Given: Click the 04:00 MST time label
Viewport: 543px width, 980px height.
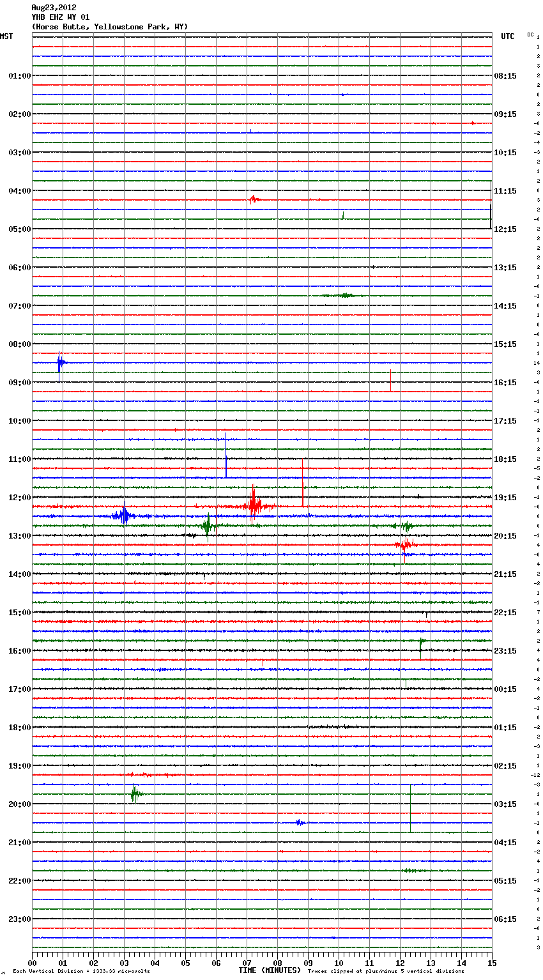Looking at the screenshot, I should pos(19,191).
